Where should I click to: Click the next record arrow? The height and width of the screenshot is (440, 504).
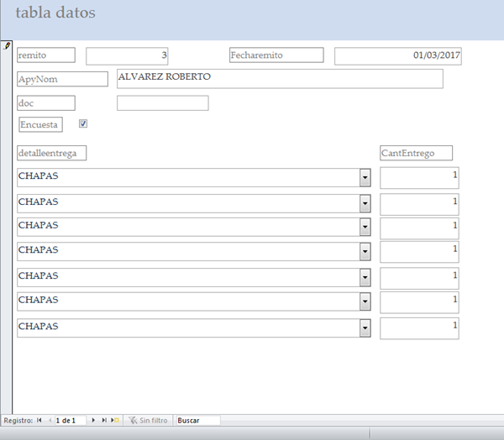tap(93, 420)
